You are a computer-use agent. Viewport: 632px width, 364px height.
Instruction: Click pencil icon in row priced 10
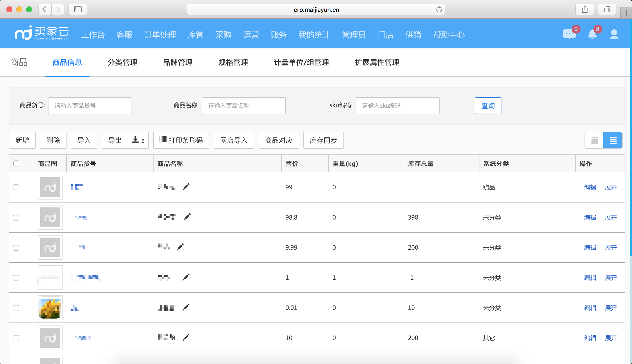click(x=186, y=338)
